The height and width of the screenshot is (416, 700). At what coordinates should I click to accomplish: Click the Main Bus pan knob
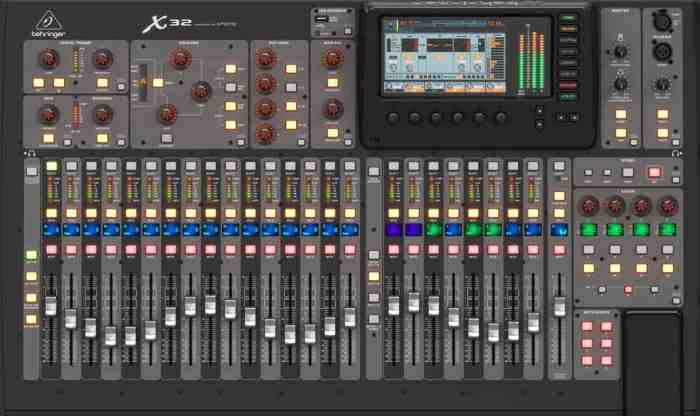point(333,109)
